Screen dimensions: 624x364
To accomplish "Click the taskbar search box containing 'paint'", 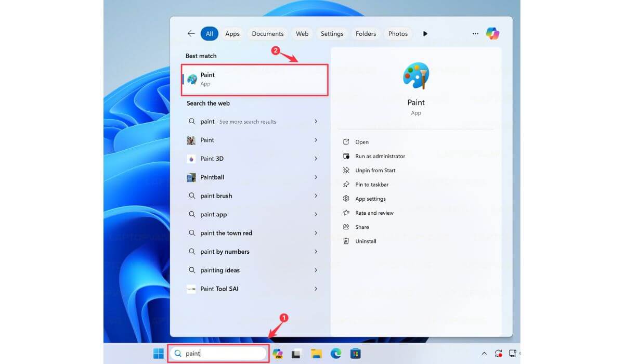I will (x=218, y=354).
